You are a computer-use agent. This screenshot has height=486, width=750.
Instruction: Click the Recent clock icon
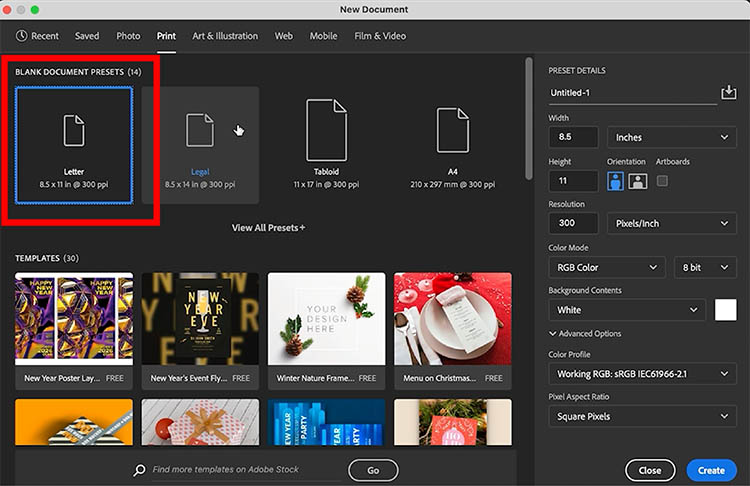(x=21, y=36)
